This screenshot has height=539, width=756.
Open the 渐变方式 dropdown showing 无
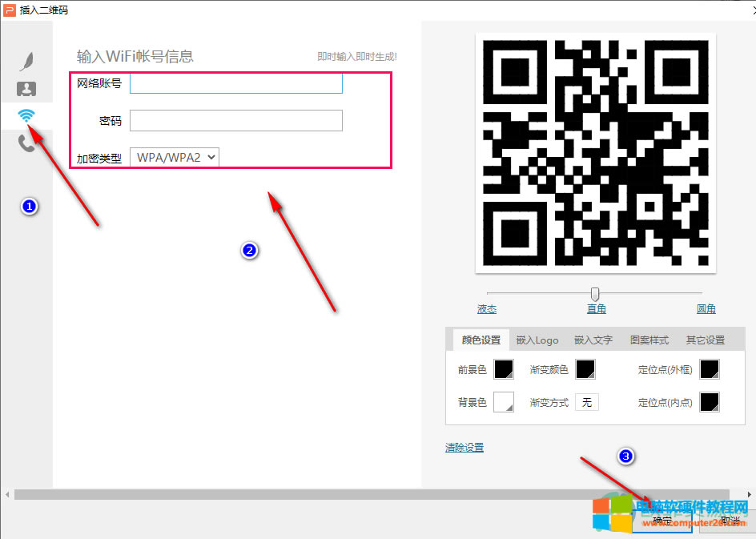587,402
